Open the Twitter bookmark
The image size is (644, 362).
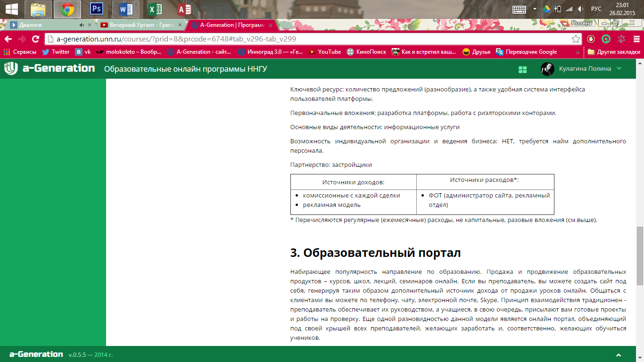pos(56,52)
